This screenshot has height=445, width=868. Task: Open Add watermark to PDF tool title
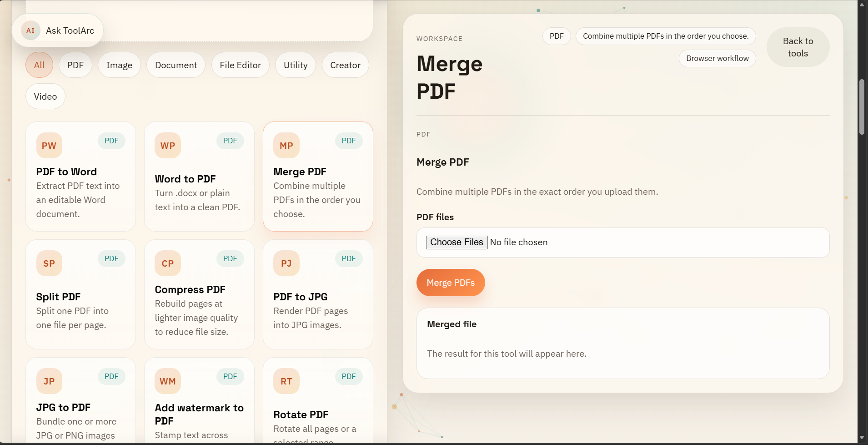(x=199, y=414)
